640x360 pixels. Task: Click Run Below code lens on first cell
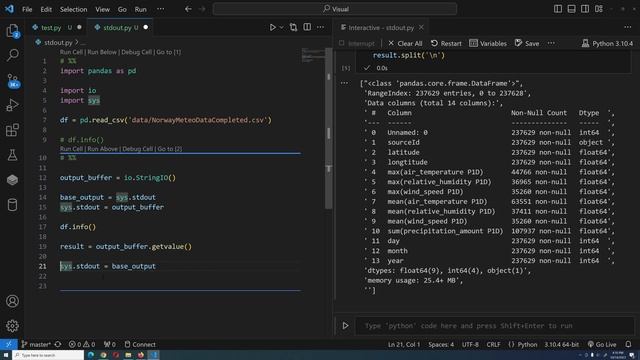click(x=102, y=52)
